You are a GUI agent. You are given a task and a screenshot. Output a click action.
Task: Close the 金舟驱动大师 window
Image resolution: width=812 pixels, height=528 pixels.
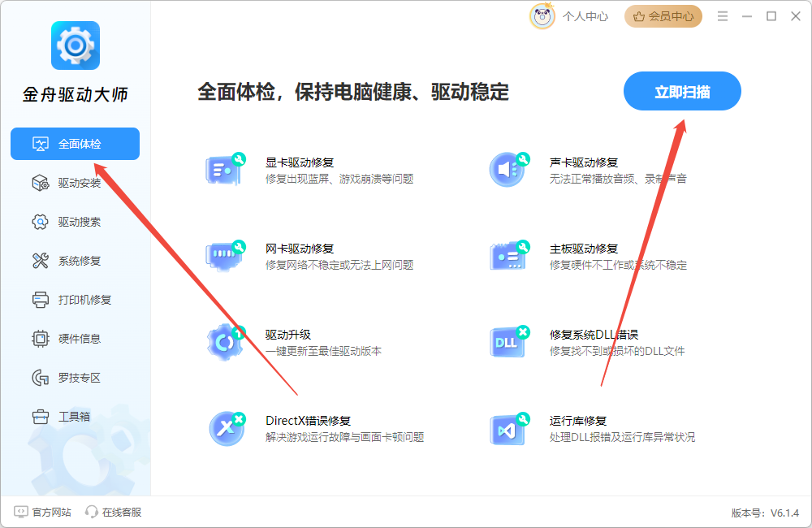796,16
